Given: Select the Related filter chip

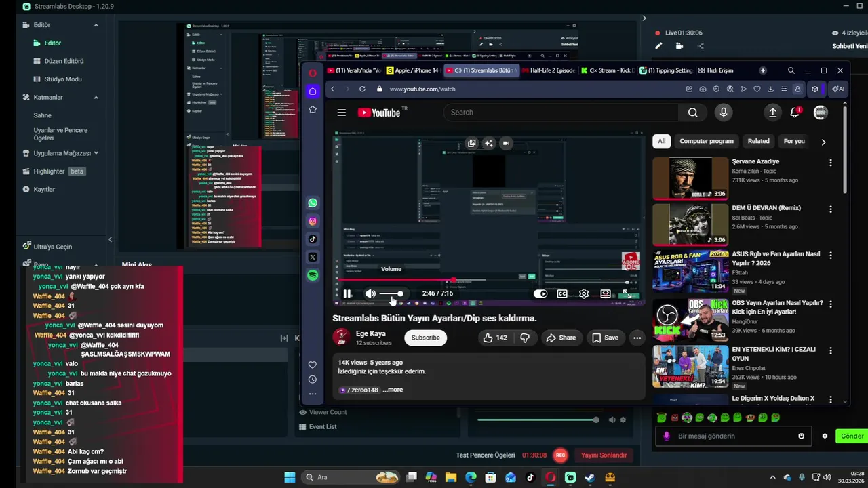Looking at the screenshot, I should [x=758, y=141].
